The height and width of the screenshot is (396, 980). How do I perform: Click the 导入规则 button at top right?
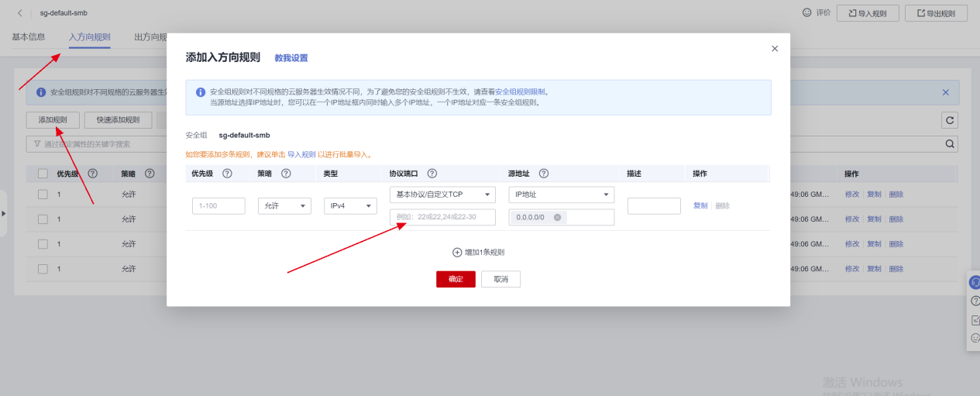pos(868,13)
